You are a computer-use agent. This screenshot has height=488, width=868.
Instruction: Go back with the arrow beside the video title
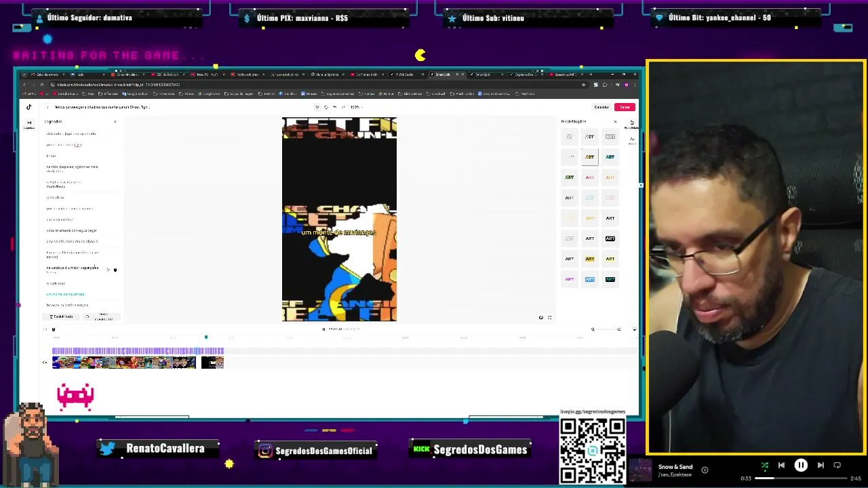click(x=47, y=107)
